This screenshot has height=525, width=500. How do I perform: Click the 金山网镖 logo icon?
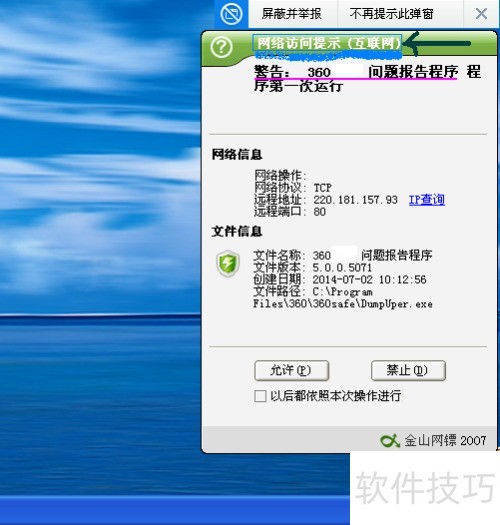[x=390, y=441]
